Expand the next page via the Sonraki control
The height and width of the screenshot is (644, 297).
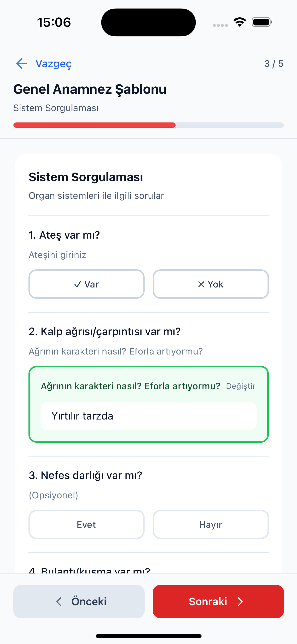point(218,602)
